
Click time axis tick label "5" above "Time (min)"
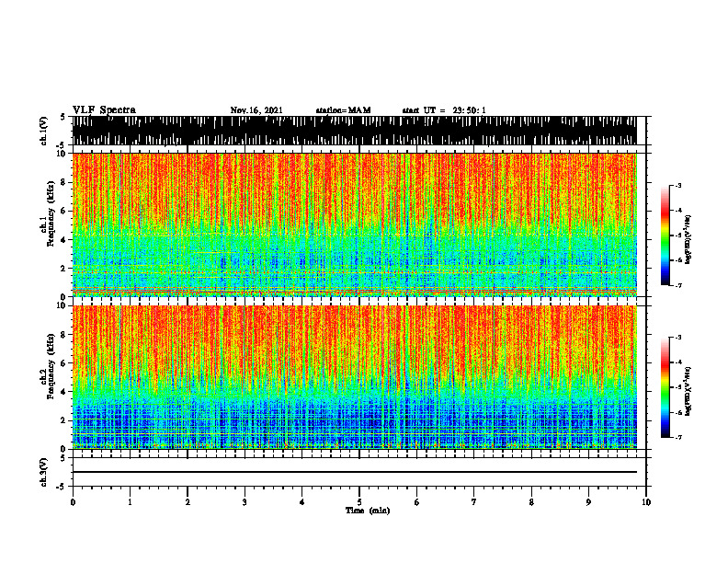pyautogui.click(x=359, y=502)
